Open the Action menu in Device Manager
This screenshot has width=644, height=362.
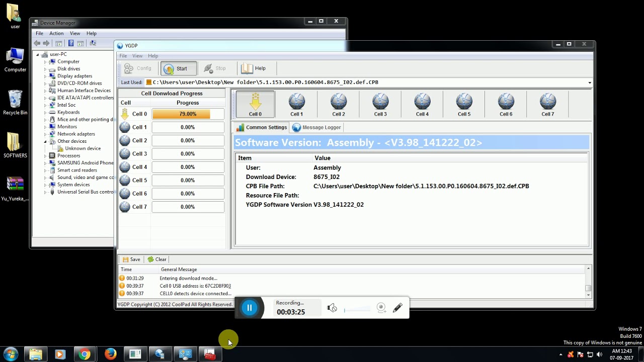click(56, 33)
